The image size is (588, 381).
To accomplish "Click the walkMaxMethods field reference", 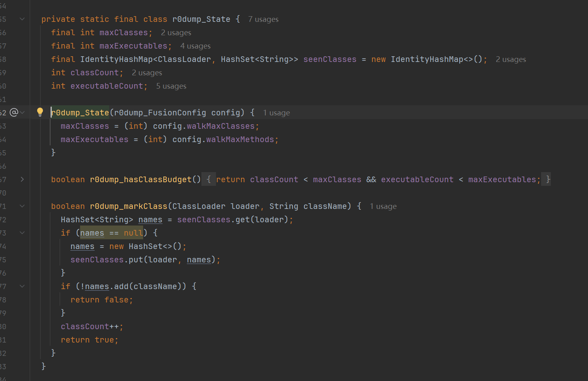I will (240, 139).
